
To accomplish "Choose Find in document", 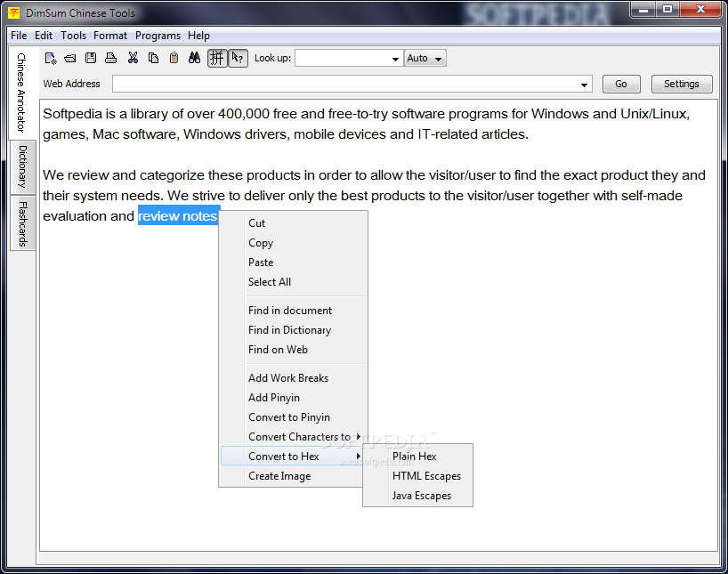I will pyautogui.click(x=294, y=311).
